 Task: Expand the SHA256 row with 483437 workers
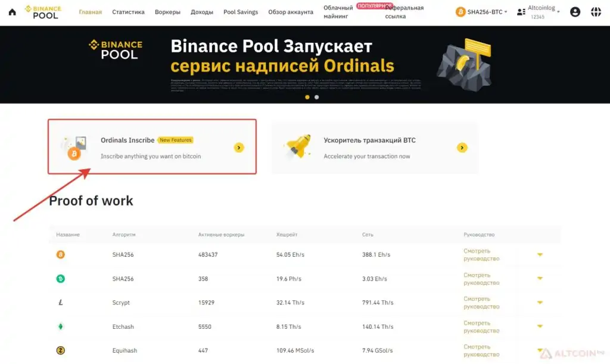(540, 255)
